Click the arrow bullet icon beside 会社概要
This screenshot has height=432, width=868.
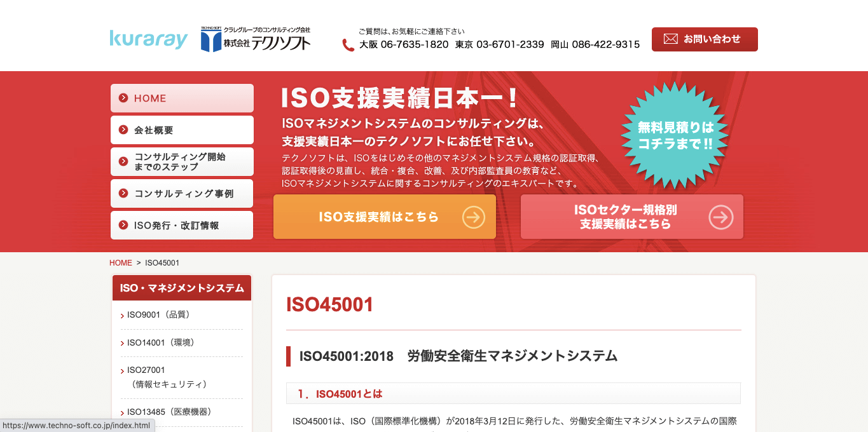coord(123,130)
